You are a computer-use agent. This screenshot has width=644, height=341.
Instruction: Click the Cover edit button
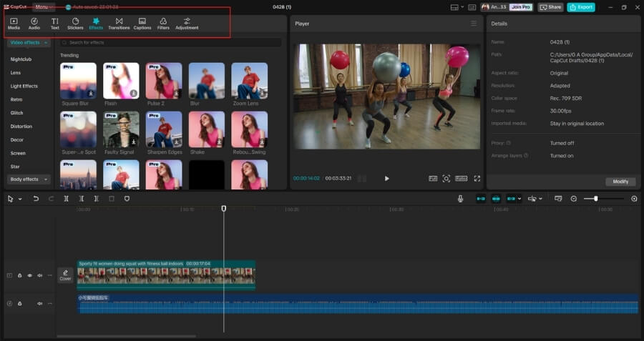65,275
